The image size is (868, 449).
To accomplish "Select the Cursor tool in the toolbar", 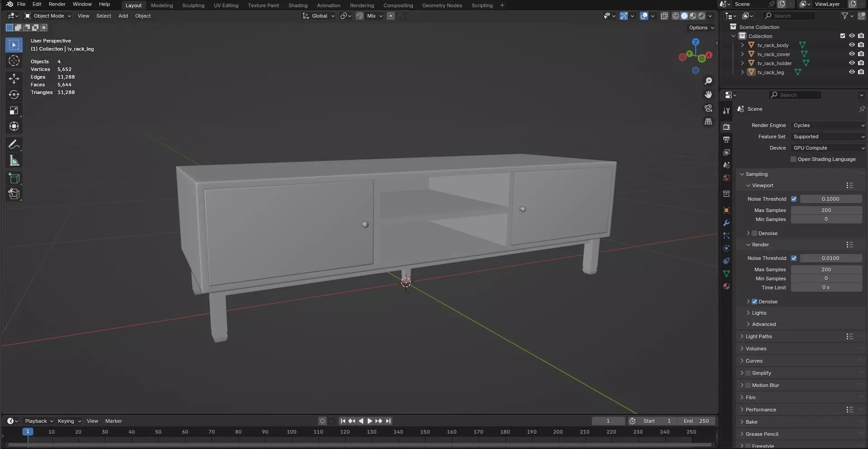I will (14, 61).
